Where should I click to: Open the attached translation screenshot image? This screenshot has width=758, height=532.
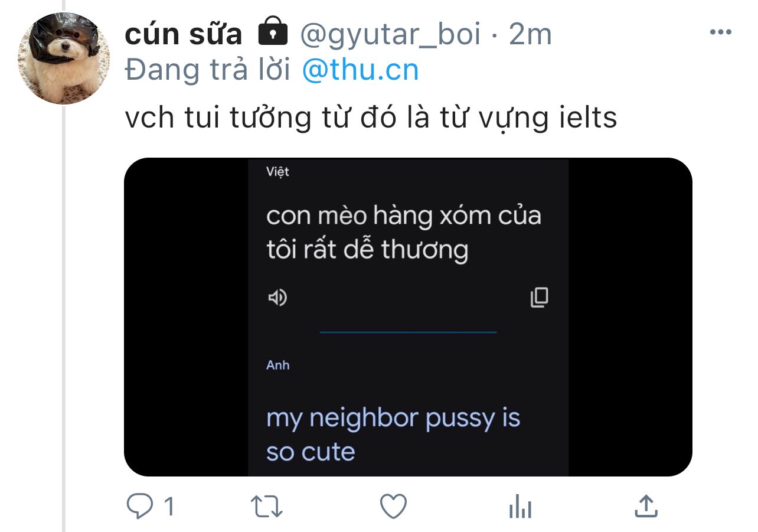(x=408, y=317)
